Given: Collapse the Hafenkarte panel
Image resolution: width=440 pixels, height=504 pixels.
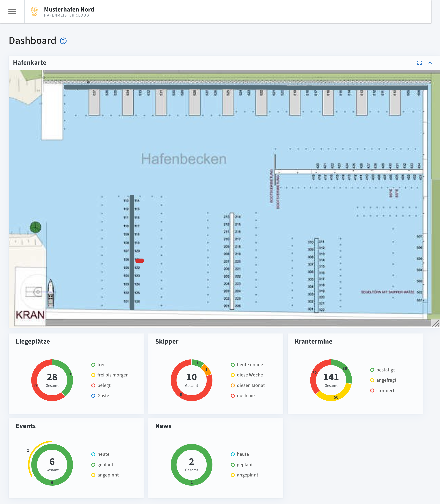Looking at the screenshot, I should pyautogui.click(x=430, y=63).
